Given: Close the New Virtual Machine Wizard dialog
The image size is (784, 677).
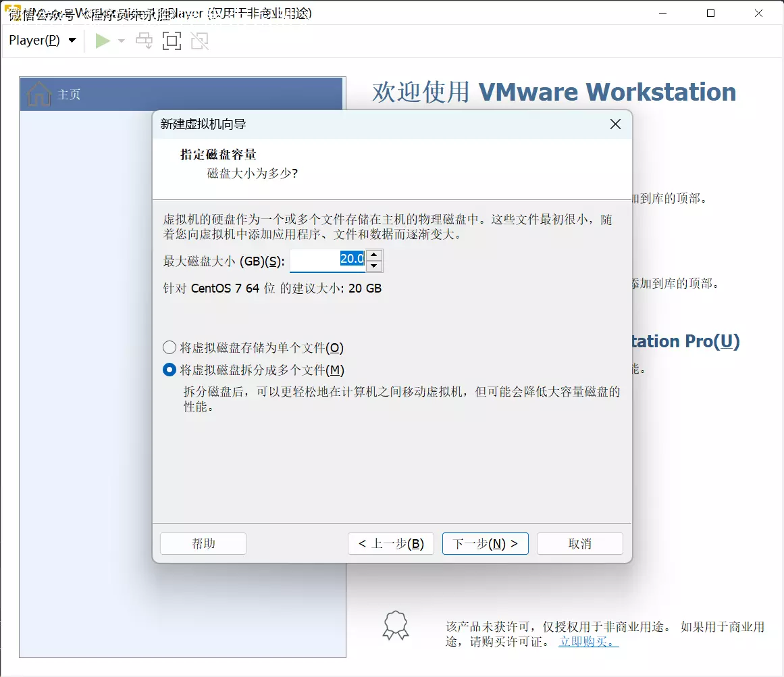Looking at the screenshot, I should pyautogui.click(x=615, y=124).
